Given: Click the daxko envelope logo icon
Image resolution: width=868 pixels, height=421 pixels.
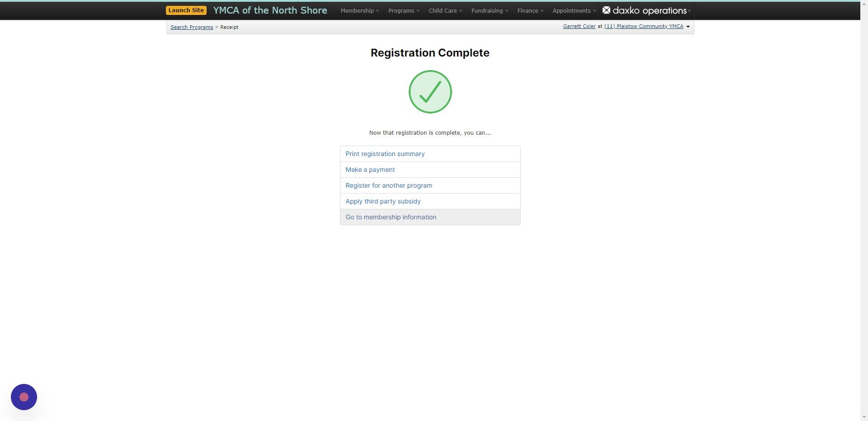Looking at the screenshot, I should click(606, 10).
